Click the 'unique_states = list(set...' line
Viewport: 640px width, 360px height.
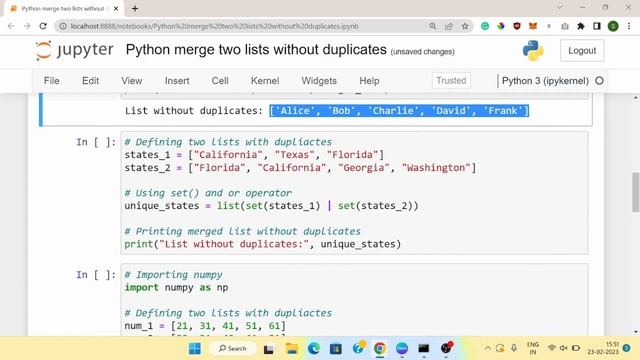click(x=271, y=206)
